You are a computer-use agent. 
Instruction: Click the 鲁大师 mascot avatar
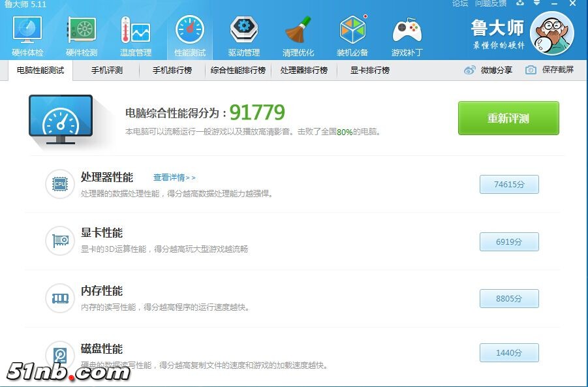pos(551,33)
